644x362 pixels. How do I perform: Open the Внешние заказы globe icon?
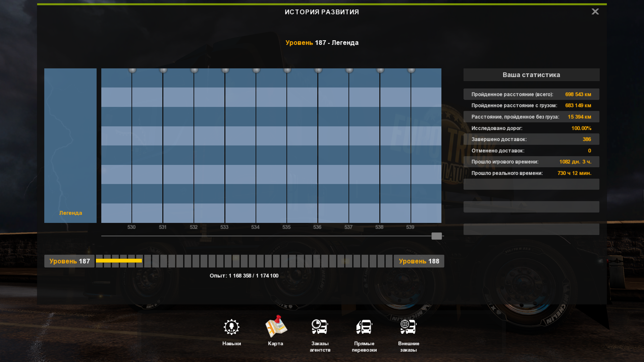409,327
